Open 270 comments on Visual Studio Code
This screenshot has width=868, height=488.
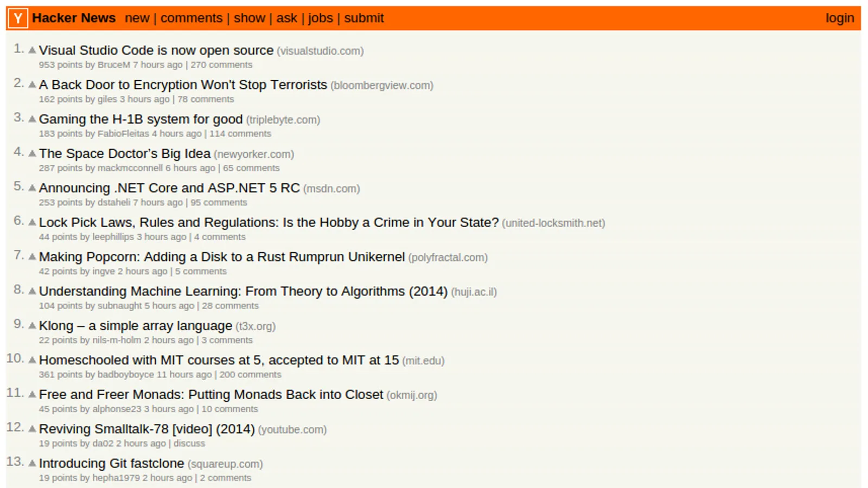(221, 65)
